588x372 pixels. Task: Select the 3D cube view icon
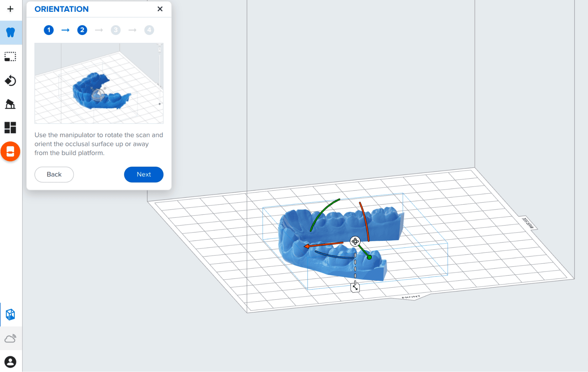click(11, 315)
